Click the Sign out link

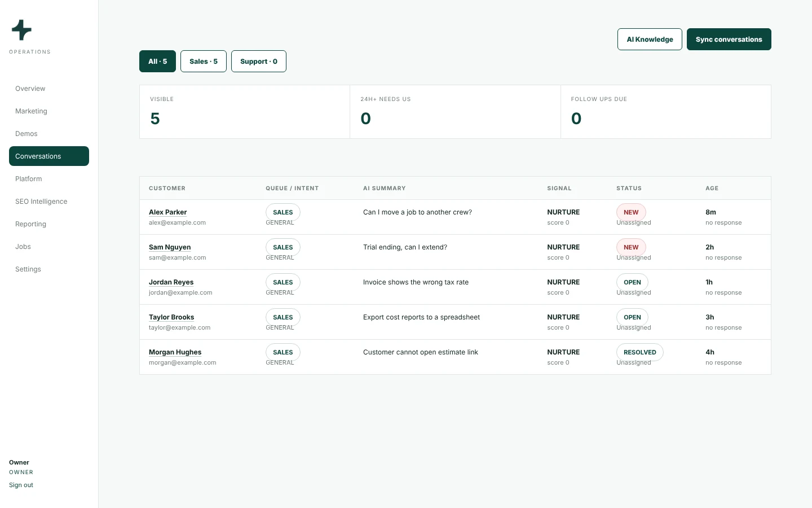(21, 485)
